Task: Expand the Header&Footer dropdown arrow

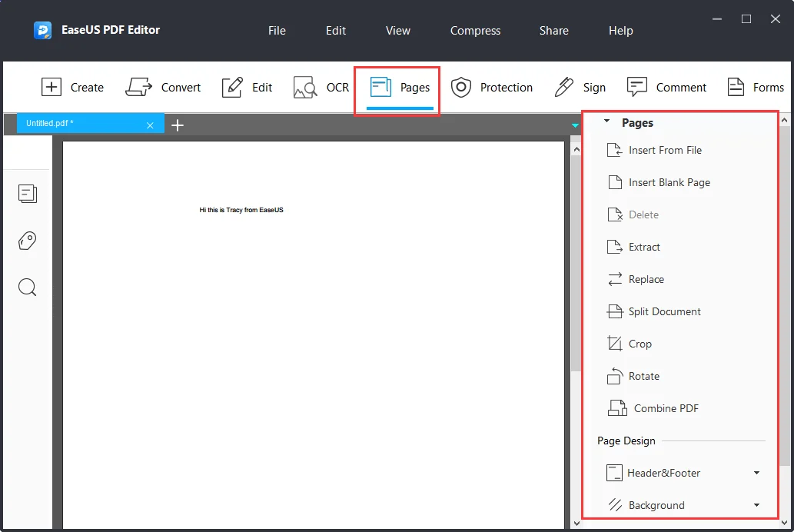Action: (x=756, y=473)
